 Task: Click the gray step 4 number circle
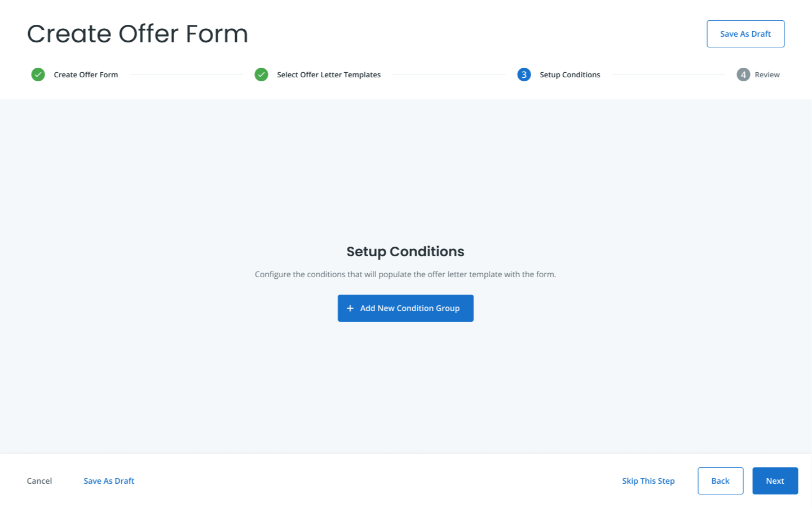click(x=743, y=74)
